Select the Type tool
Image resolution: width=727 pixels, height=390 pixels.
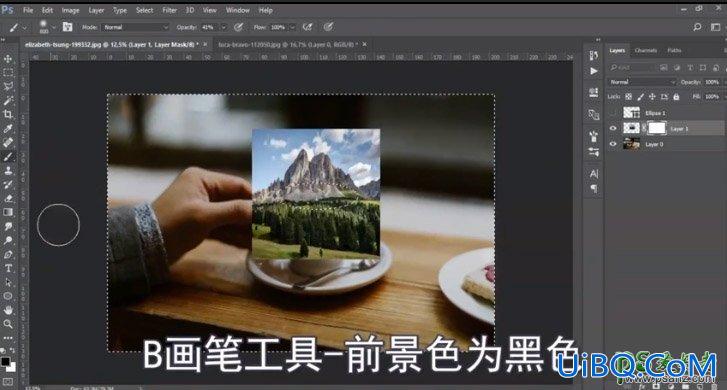click(x=8, y=269)
